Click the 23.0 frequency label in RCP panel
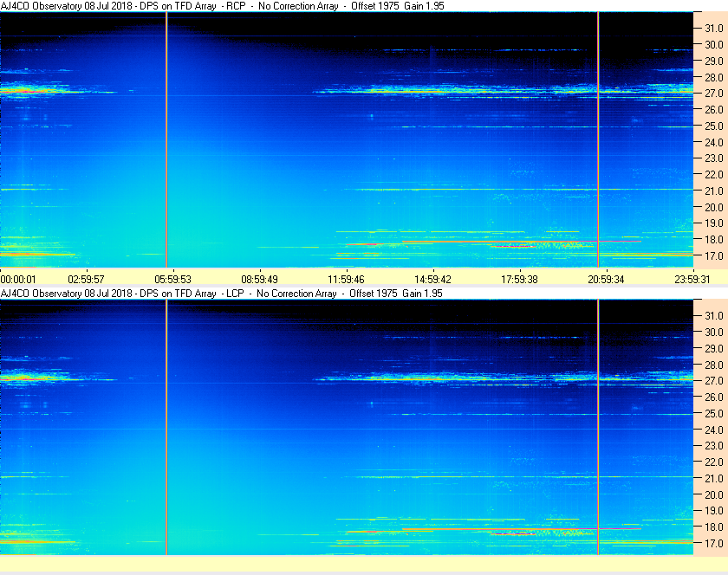This screenshot has height=575, width=728. coord(714,158)
